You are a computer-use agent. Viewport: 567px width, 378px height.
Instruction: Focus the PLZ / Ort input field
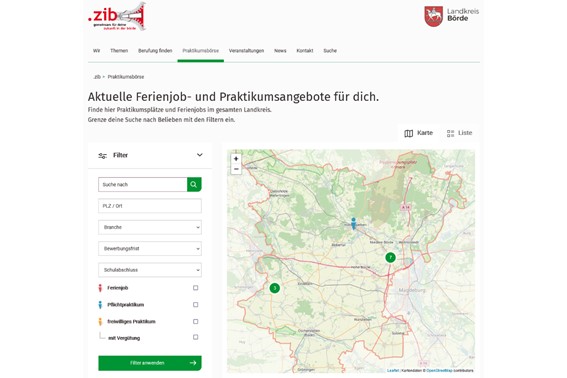150,206
